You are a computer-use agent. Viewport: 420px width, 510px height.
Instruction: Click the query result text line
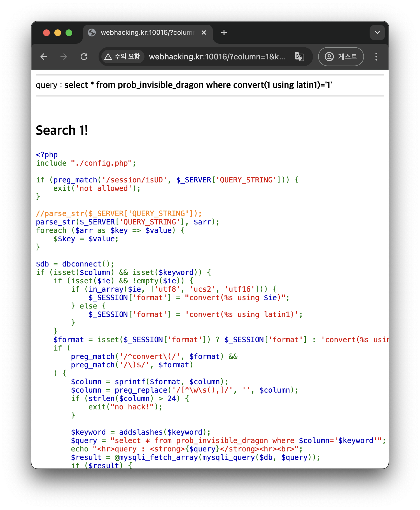[184, 85]
